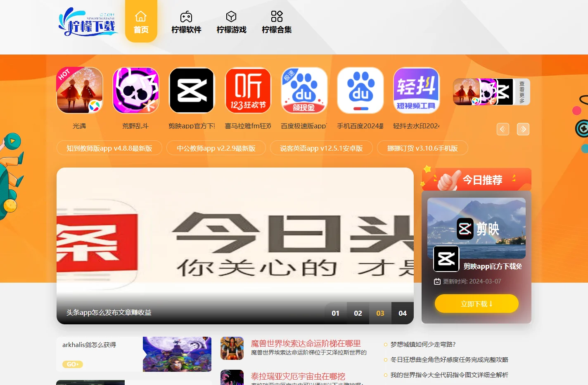Click 魔兽世界埃索达命运阶梯位于艾泽拉斯世界的 description
This screenshot has width=588, height=385.
309,352
